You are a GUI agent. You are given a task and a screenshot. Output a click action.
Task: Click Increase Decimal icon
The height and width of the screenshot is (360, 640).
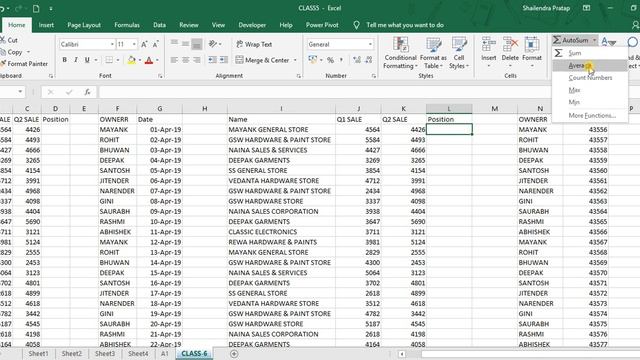(x=357, y=60)
